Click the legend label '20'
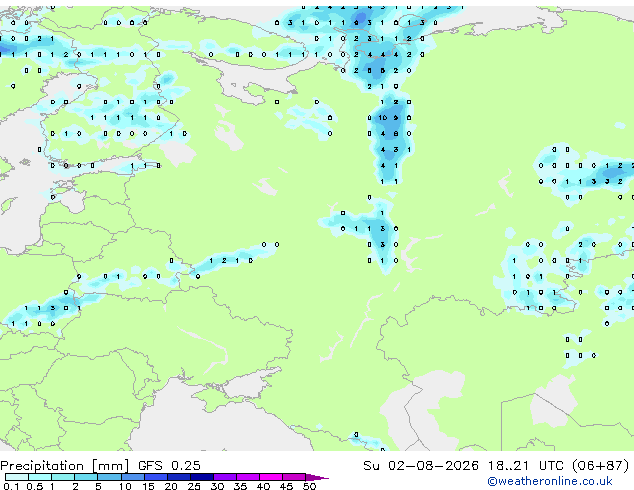634x490 pixels. [171, 486]
